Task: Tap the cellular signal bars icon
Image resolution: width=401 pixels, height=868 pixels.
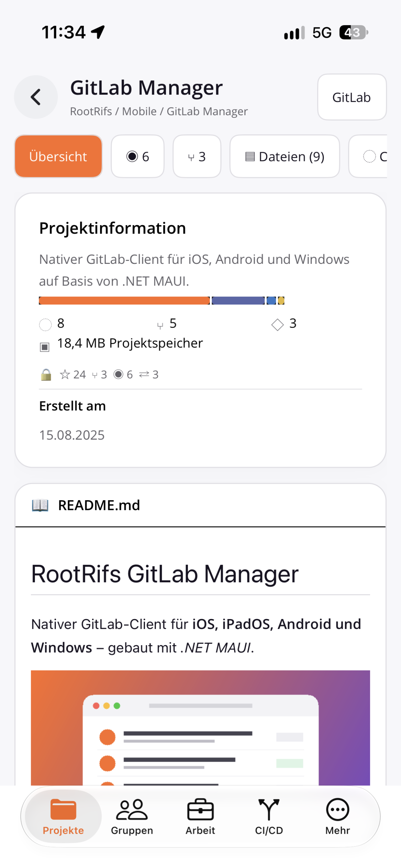Action: (x=294, y=32)
